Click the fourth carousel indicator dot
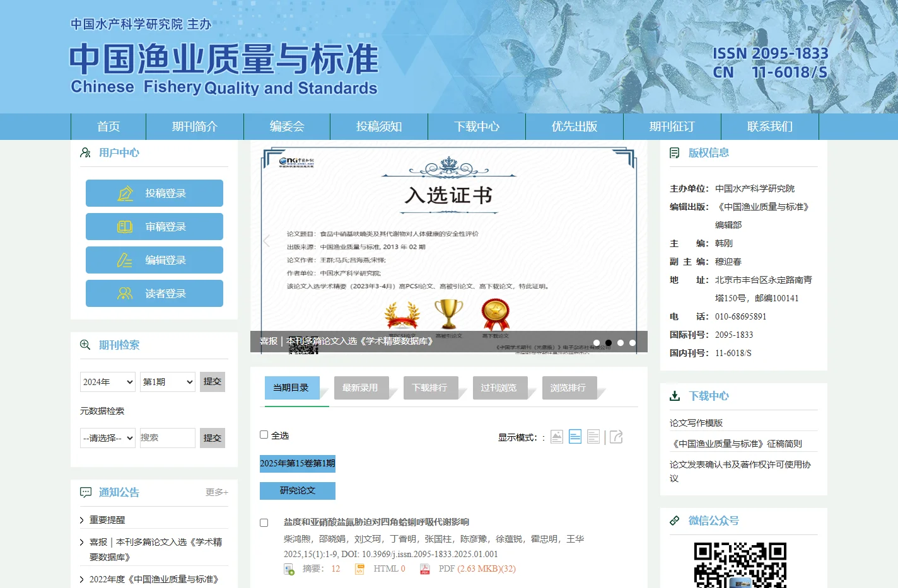This screenshot has height=588, width=898. [x=633, y=343]
